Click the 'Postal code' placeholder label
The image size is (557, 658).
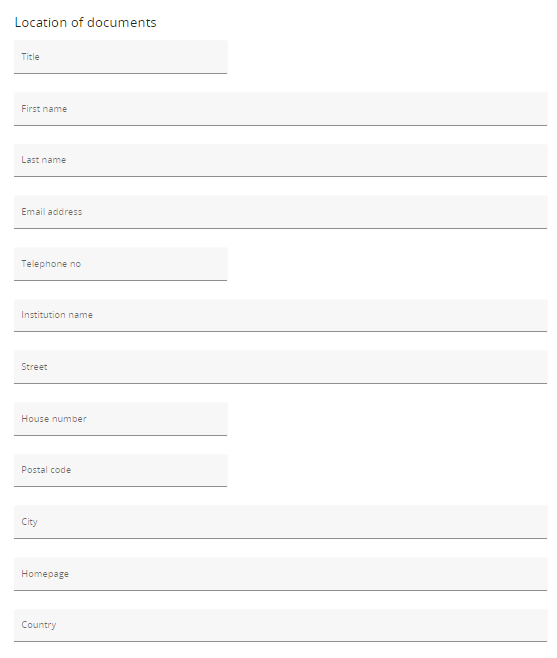[x=46, y=470]
